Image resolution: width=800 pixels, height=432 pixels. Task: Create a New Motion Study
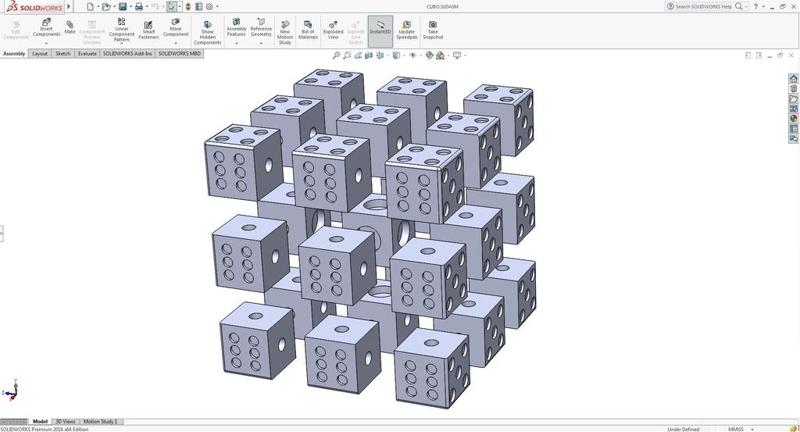pyautogui.click(x=285, y=33)
